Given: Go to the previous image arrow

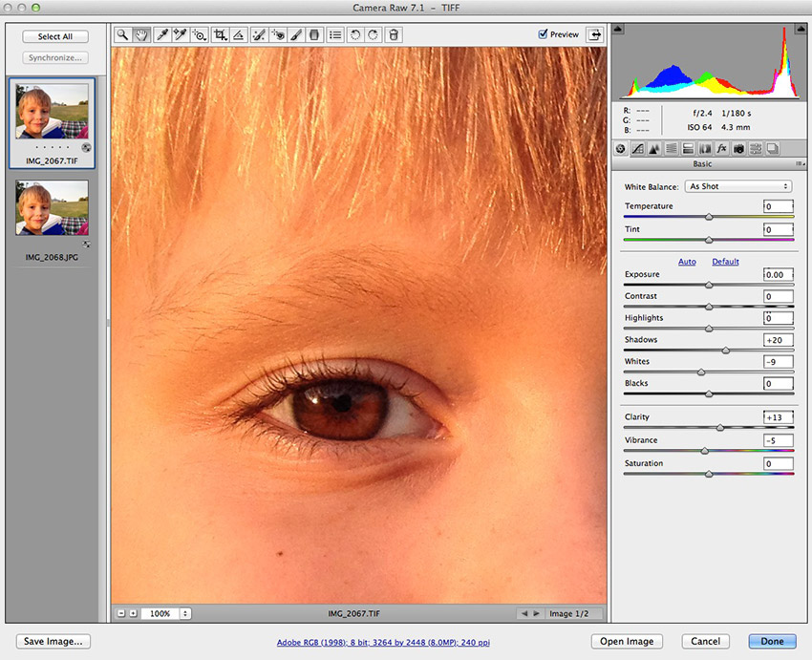Looking at the screenshot, I should (x=524, y=613).
